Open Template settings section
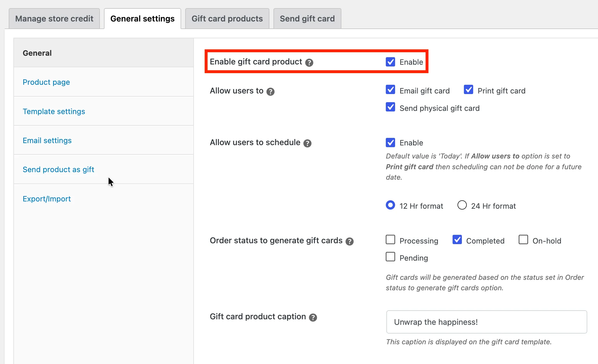The image size is (598, 364). (104, 111)
